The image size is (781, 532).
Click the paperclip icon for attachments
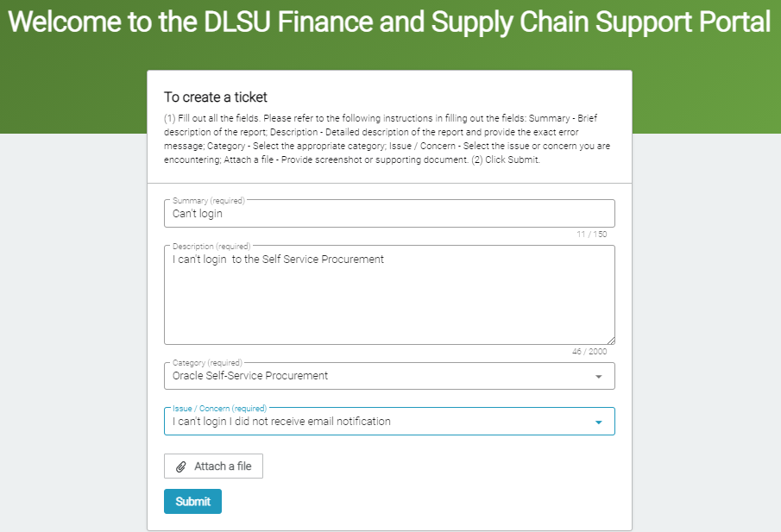click(181, 466)
